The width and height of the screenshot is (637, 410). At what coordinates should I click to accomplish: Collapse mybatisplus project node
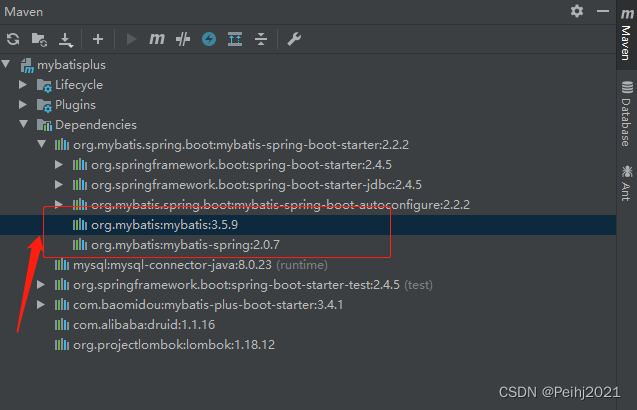tap(6, 64)
